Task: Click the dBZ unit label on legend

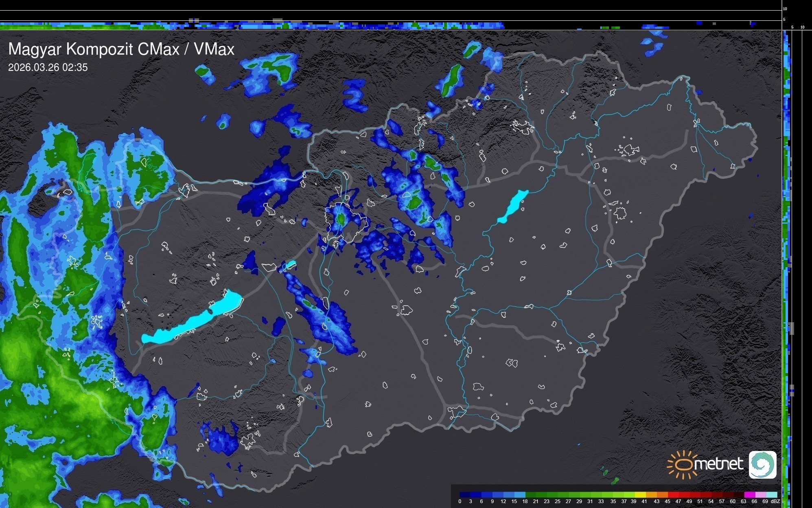Action: point(775,501)
